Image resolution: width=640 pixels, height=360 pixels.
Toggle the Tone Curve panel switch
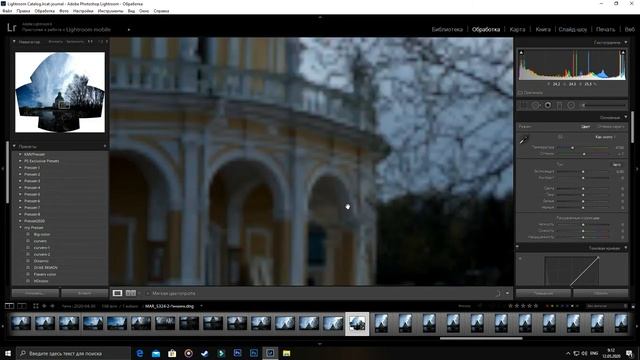[x=518, y=247]
